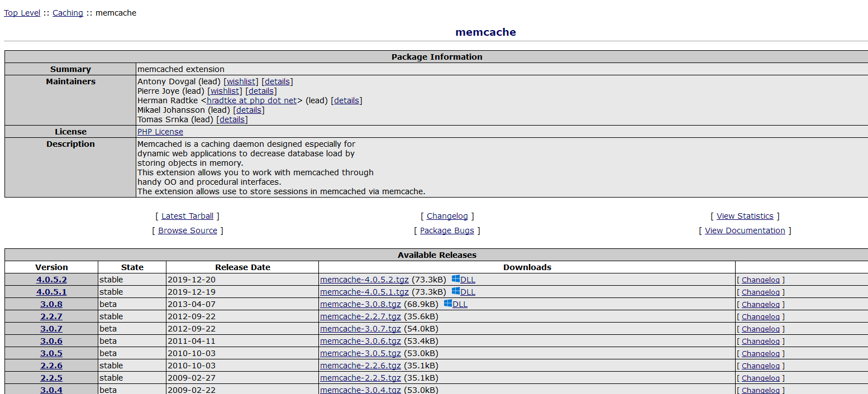868x394 pixels.
Task: Open version 3.0.6 release link
Action: tap(51, 341)
